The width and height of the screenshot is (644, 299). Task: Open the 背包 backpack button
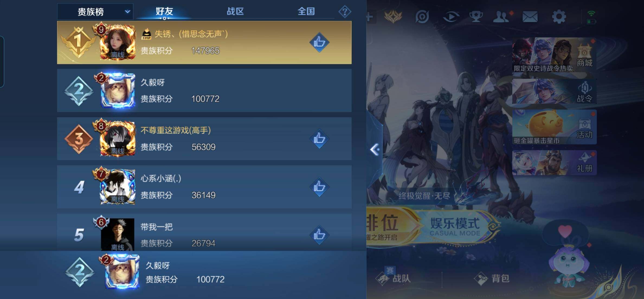tap(492, 278)
